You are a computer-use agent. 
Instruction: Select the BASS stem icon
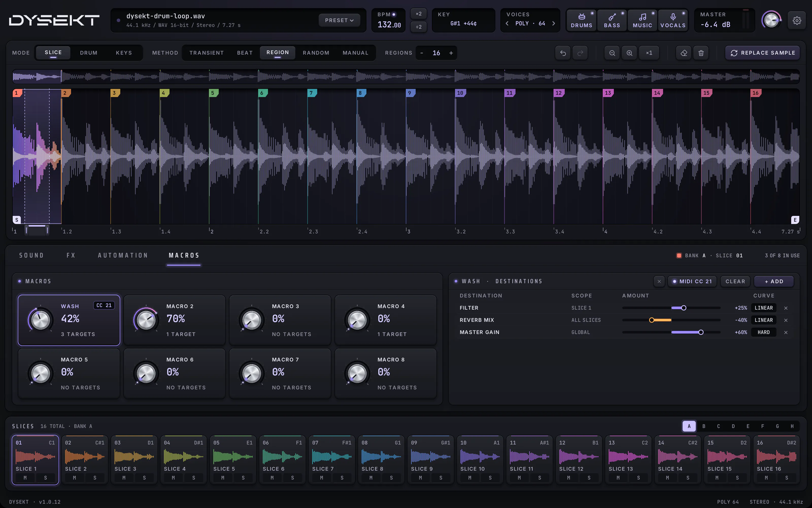612,21
